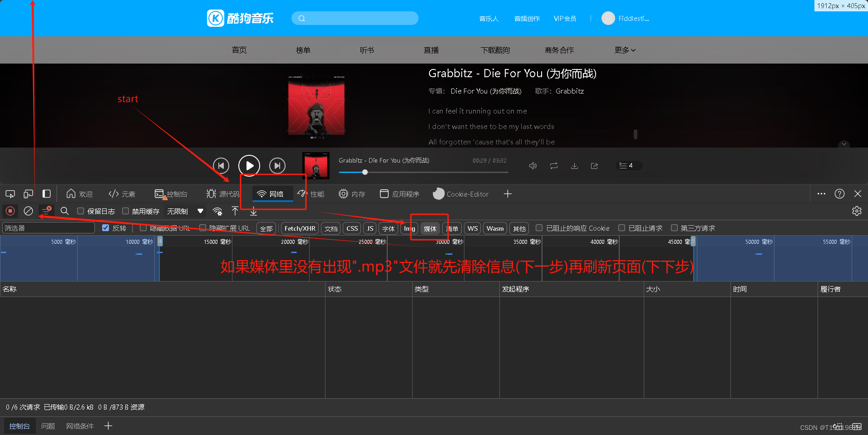
Task: Click the website search box
Action: click(x=355, y=18)
